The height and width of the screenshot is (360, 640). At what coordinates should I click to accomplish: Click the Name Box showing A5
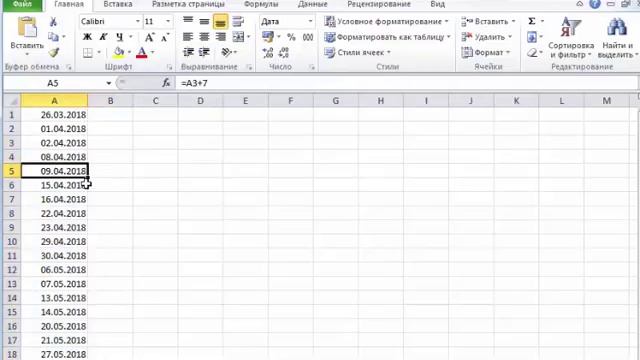click(x=53, y=83)
